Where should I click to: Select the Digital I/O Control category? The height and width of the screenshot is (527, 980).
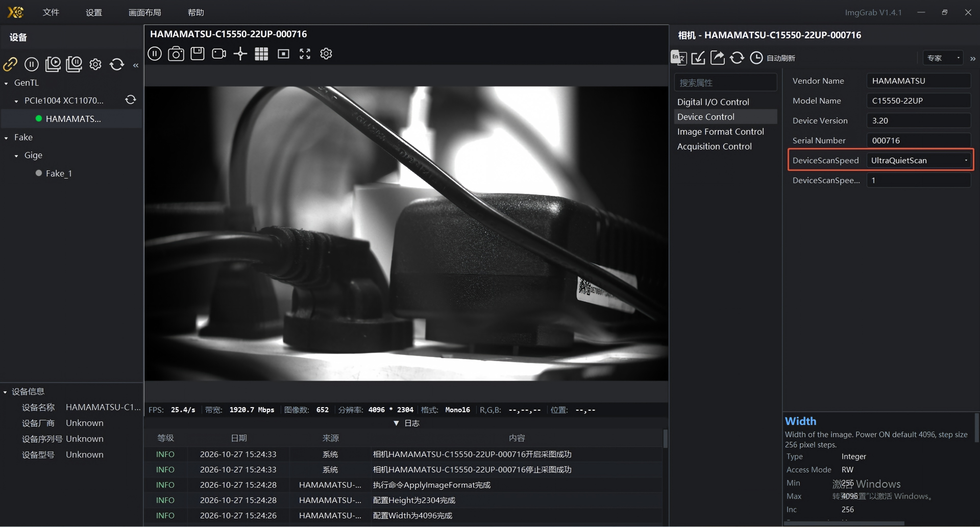coord(725,102)
